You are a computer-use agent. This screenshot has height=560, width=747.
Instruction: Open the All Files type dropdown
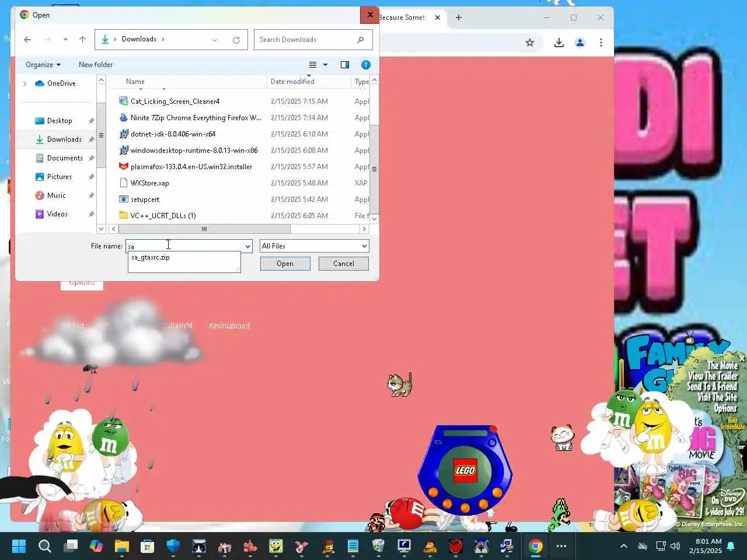pos(314,246)
